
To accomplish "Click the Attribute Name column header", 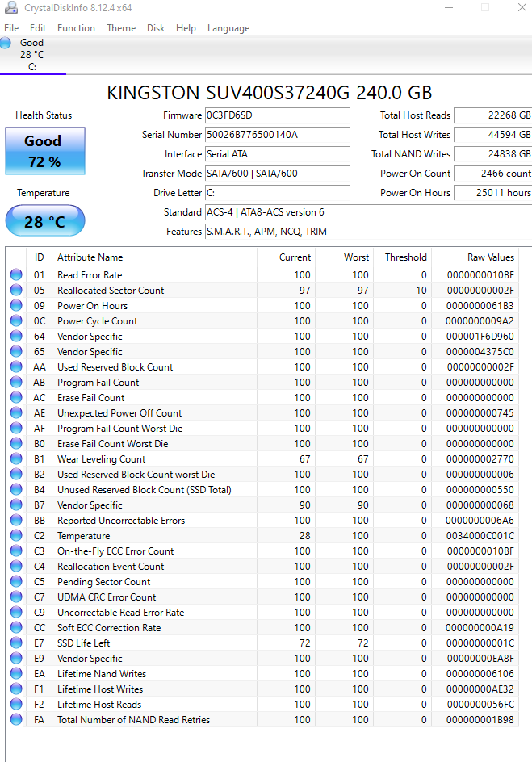I will [x=154, y=257].
